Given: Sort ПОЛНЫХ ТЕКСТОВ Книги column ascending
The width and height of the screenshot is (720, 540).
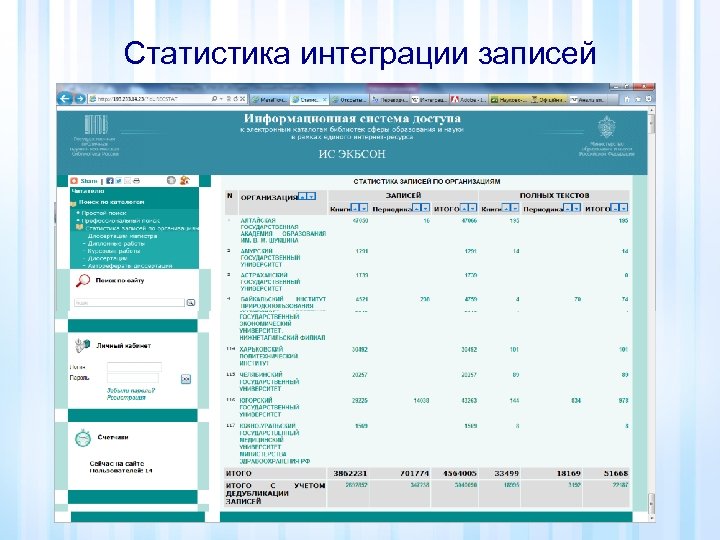Looking at the screenshot, I should pyautogui.click(x=506, y=208).
